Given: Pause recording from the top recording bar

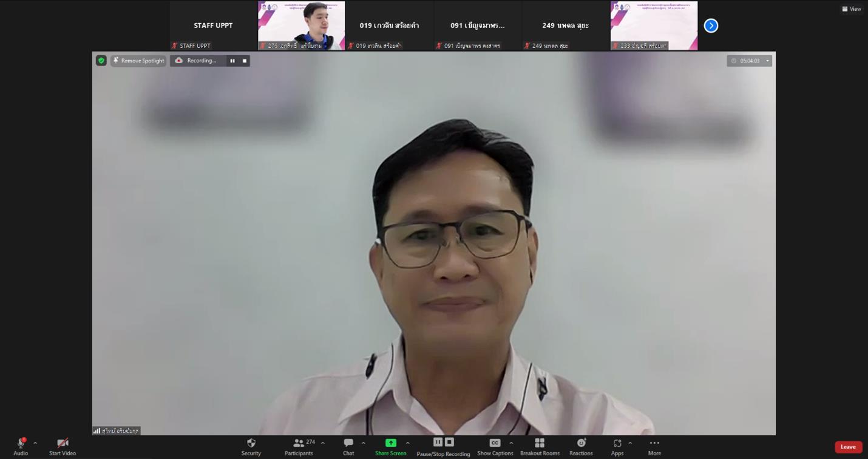Looking at the screenshot, I should tap(232, 61).
